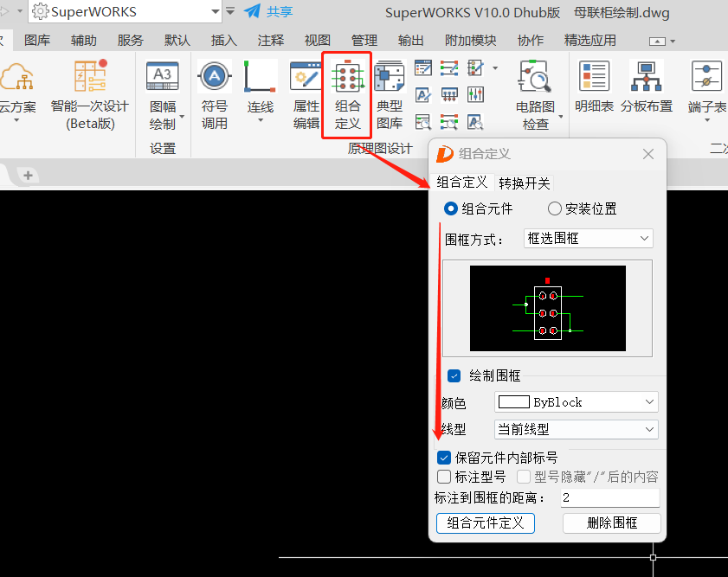Click the traffic-light checklist pencil icon
Screen dimensions: 728x577
coord(475,68)
